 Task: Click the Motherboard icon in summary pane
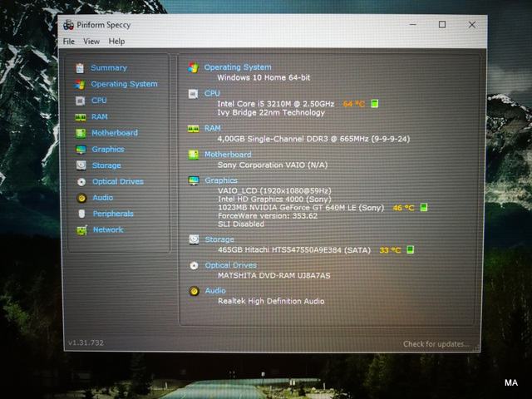pyautogui.click(x=194, y=155)
